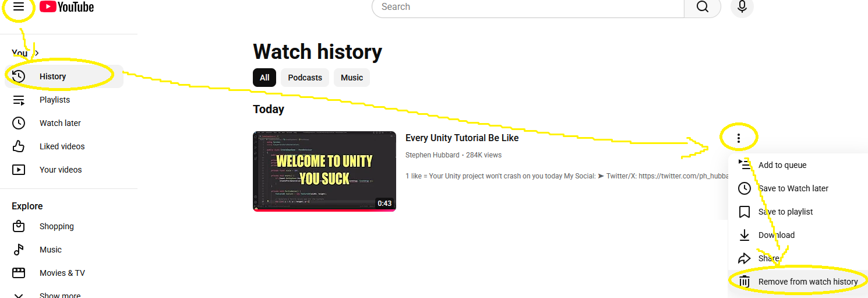Choose Save to Watch later

point(798,188)
